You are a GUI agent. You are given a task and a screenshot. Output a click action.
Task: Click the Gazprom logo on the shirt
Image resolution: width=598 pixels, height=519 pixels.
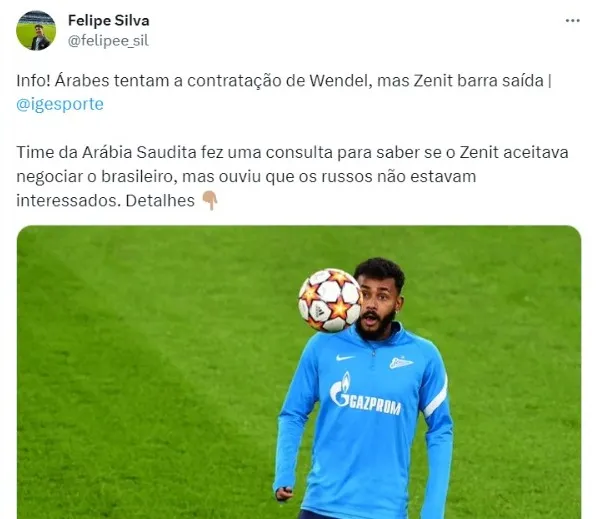pyautogui.click(x=365, y=395)
